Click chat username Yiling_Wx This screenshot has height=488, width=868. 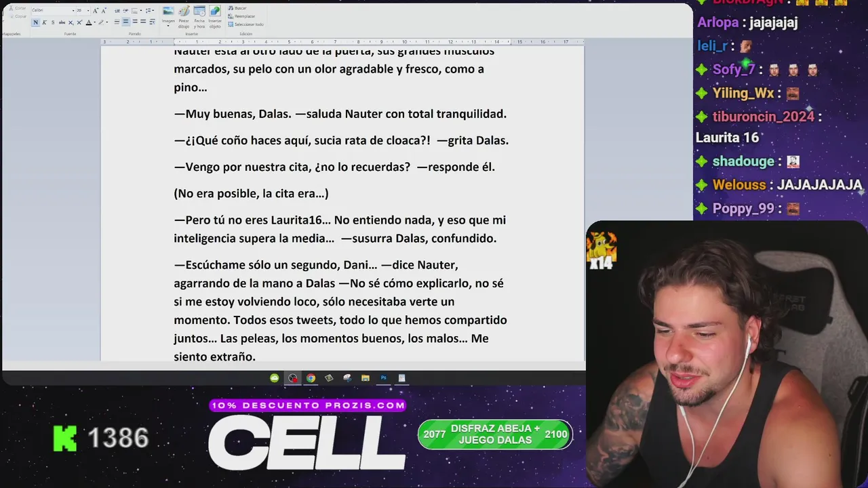[x=743, y=94]
